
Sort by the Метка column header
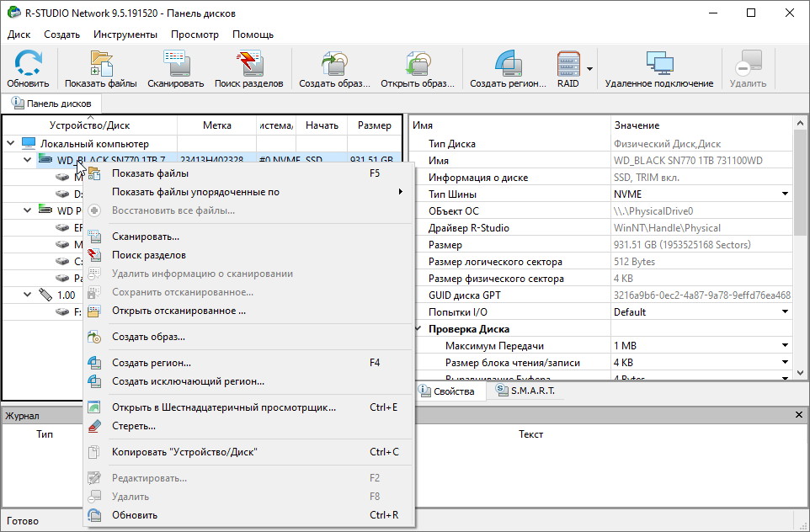[x=217, y=125]
